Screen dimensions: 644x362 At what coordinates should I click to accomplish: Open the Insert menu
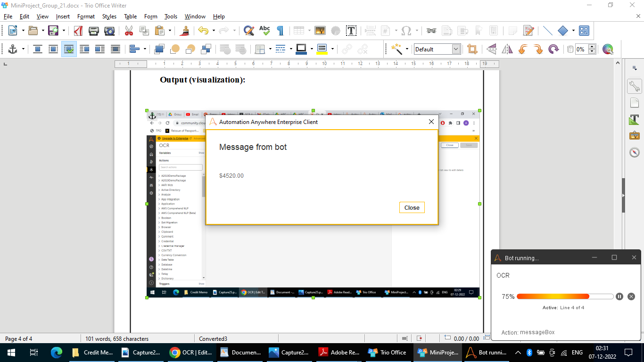[63, 16]
